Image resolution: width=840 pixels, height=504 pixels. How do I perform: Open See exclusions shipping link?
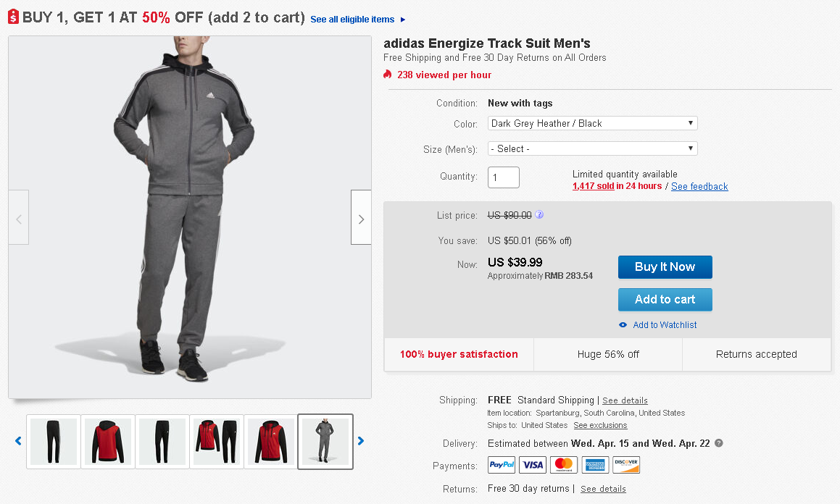[600, 426]
